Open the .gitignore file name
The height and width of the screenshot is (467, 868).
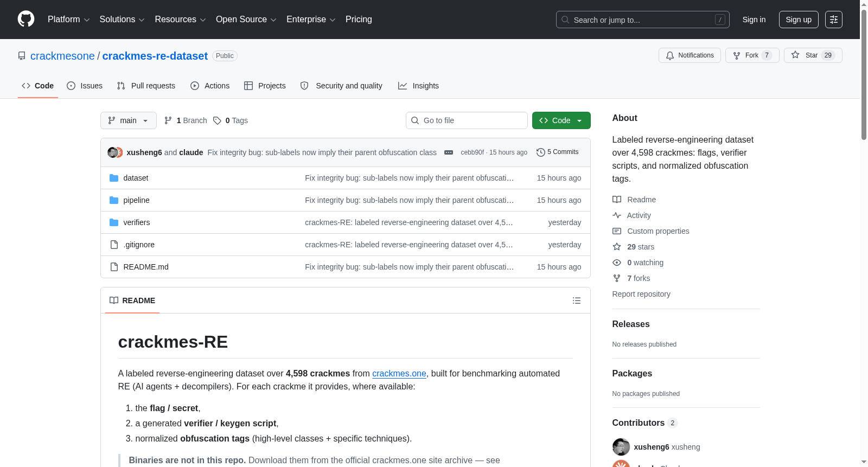139,245
